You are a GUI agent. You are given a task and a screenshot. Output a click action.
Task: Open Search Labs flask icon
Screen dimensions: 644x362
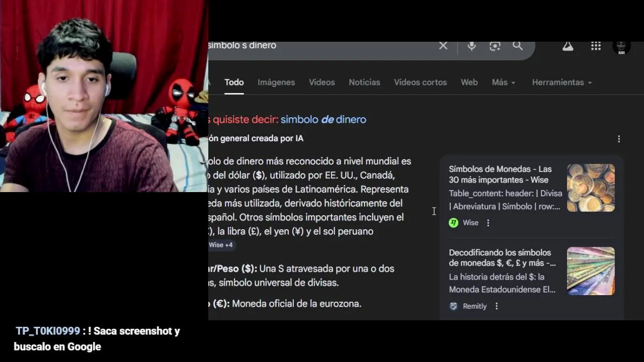click(568, 46)
